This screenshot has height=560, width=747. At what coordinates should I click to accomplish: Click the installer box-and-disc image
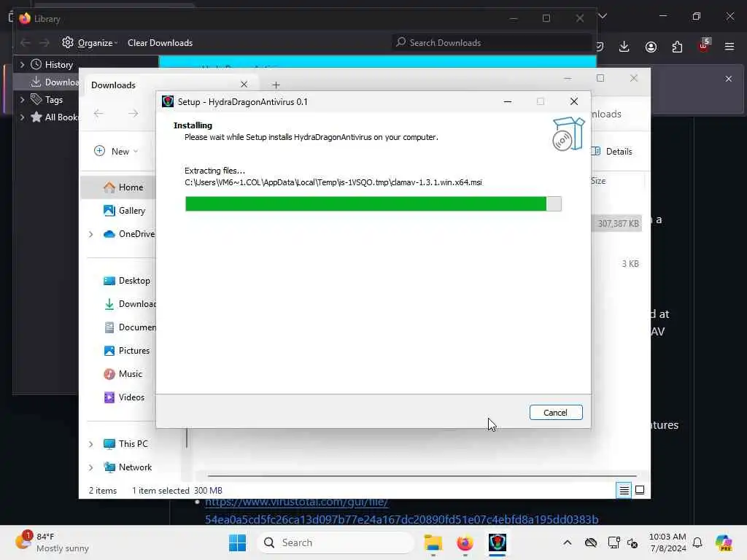(x=568, y=134)
